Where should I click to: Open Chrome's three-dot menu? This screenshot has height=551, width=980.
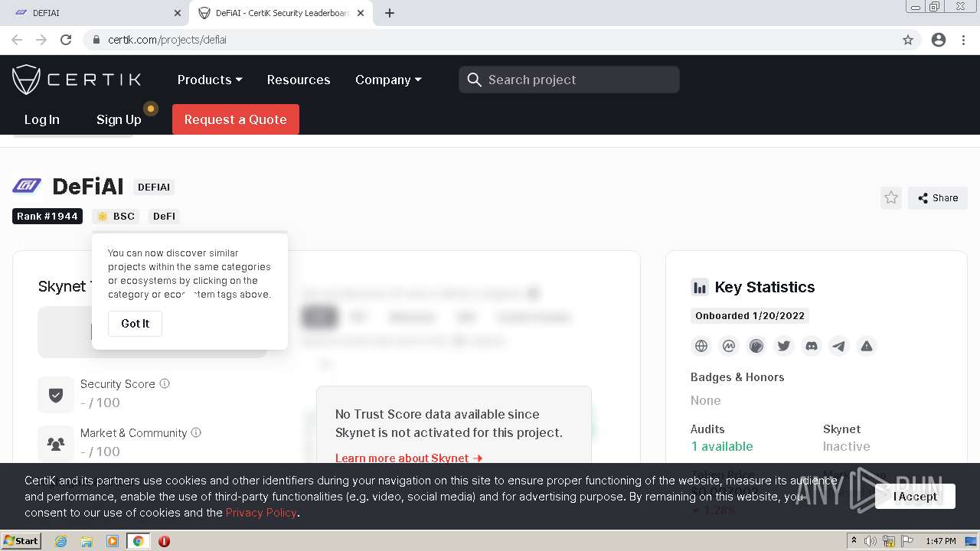[x=964, y=40]
